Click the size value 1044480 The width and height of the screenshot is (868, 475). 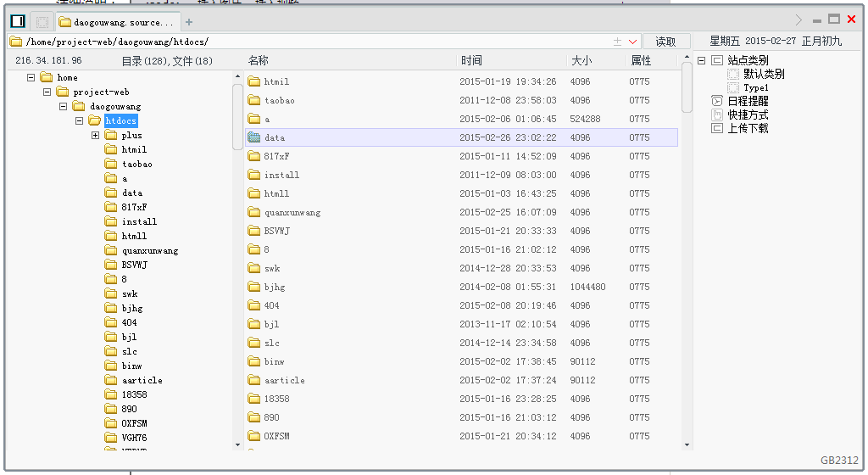pos(588,287)
